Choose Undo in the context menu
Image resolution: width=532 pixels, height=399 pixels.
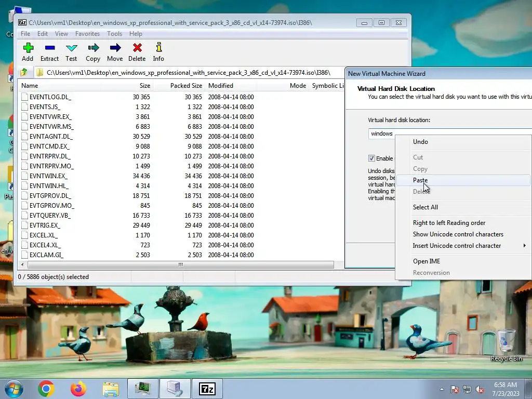tap(463, 142)
